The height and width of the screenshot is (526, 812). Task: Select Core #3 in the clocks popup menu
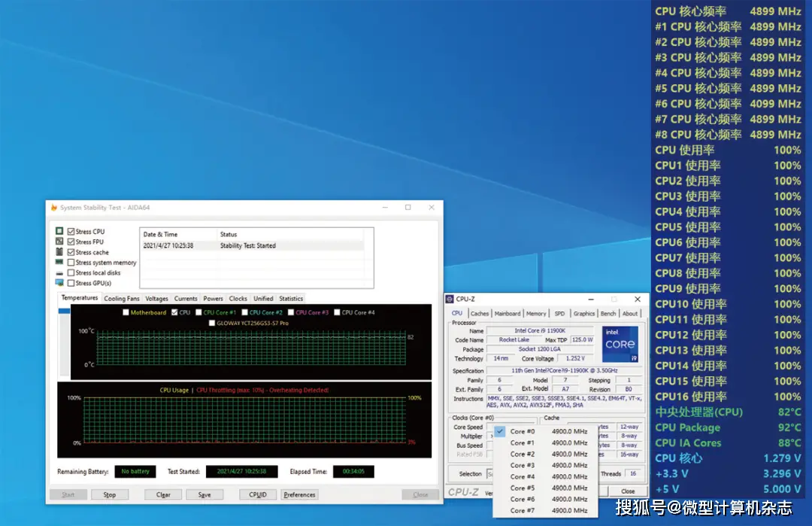[545, 465]
